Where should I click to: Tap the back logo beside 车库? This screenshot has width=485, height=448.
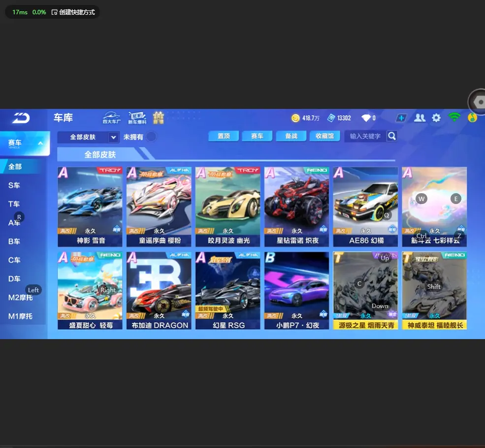[x=21, y=118]
